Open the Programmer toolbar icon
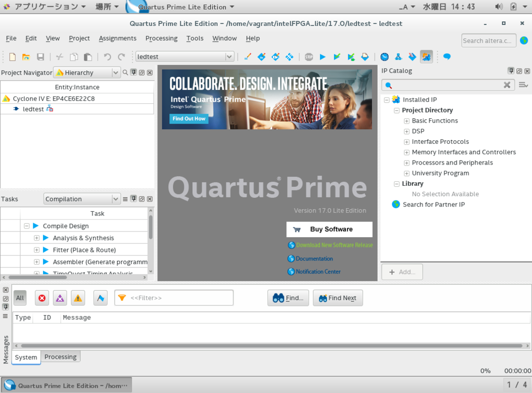532x393 pixels. coord(412,57)
